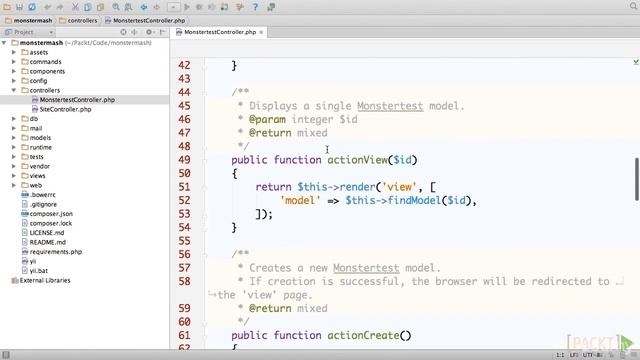Click the actionView function name
The height and width of the screenshot is (360, 640).
pos(357,160)
